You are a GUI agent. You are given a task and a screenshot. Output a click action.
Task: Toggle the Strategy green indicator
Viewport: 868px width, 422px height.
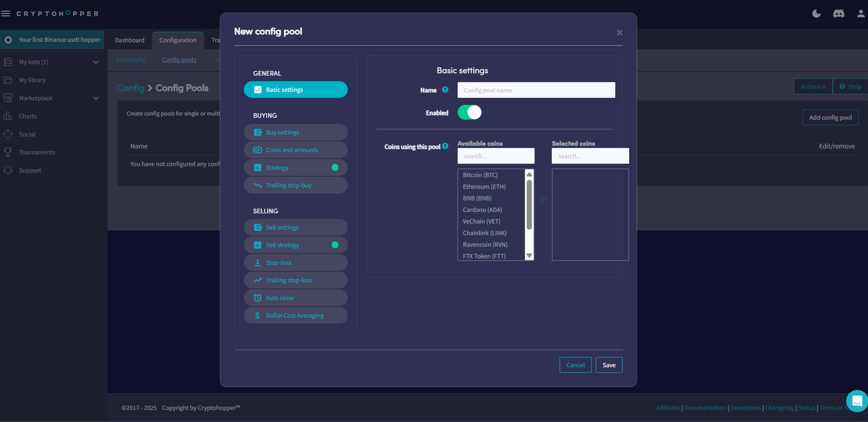pyautogui.click(x=335, y=168)
